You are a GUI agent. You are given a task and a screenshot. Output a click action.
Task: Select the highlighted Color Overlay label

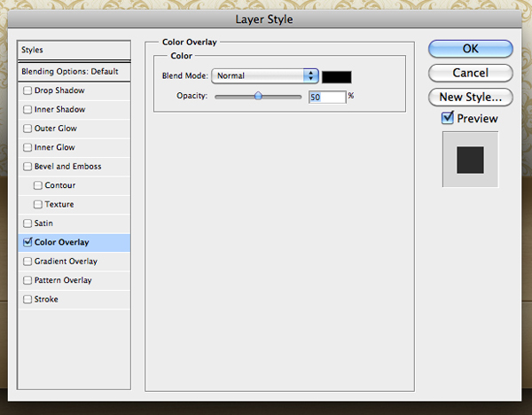coord(62,242)
